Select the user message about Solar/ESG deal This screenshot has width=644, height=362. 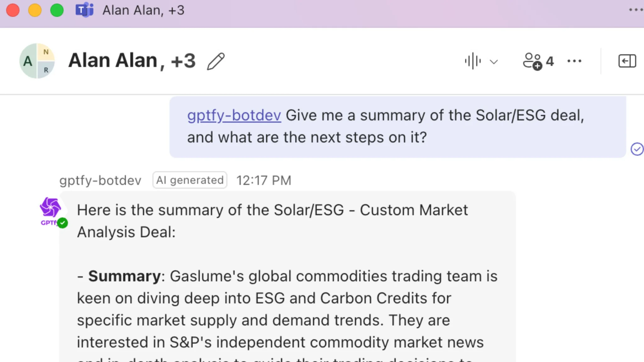[385, 126]
